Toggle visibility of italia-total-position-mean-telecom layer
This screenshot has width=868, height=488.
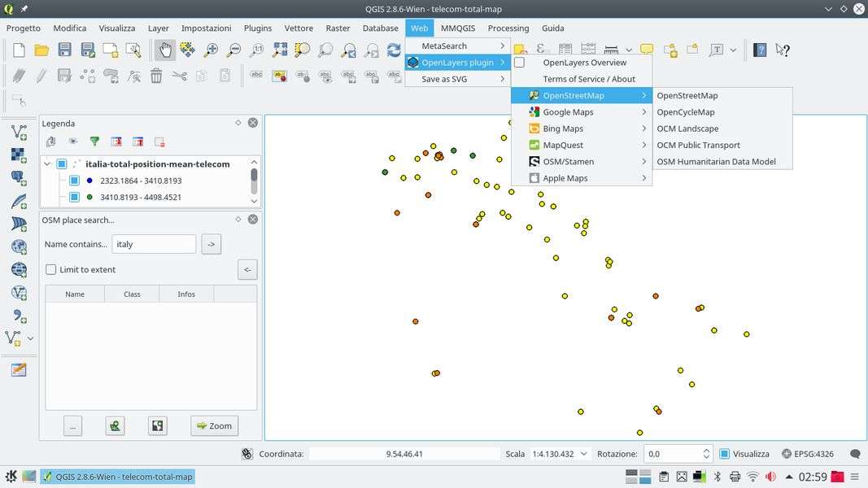(62, 164)
